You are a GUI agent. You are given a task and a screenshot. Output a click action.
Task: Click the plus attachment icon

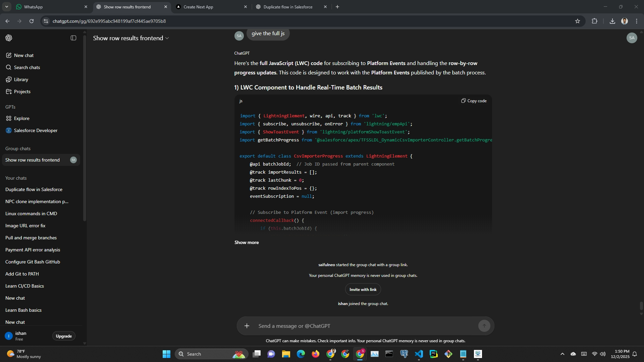tap(247, 326)
